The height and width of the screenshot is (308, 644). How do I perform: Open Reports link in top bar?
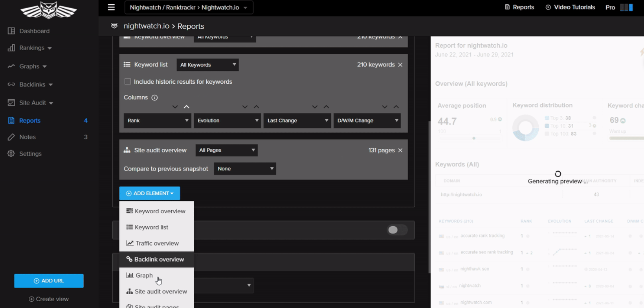click(519, 7)
